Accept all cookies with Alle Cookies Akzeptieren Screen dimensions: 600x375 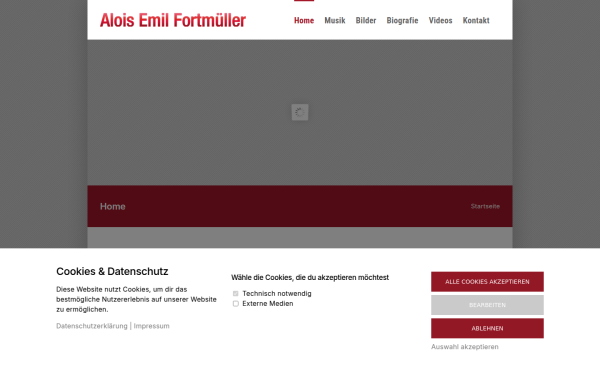pyautogui.click(x=487, y=282)
